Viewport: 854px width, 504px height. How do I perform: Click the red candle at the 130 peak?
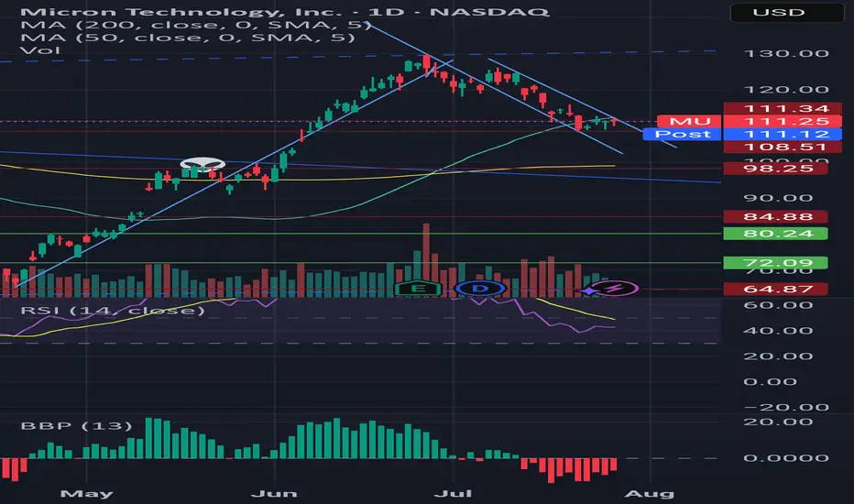click(426, 65)
